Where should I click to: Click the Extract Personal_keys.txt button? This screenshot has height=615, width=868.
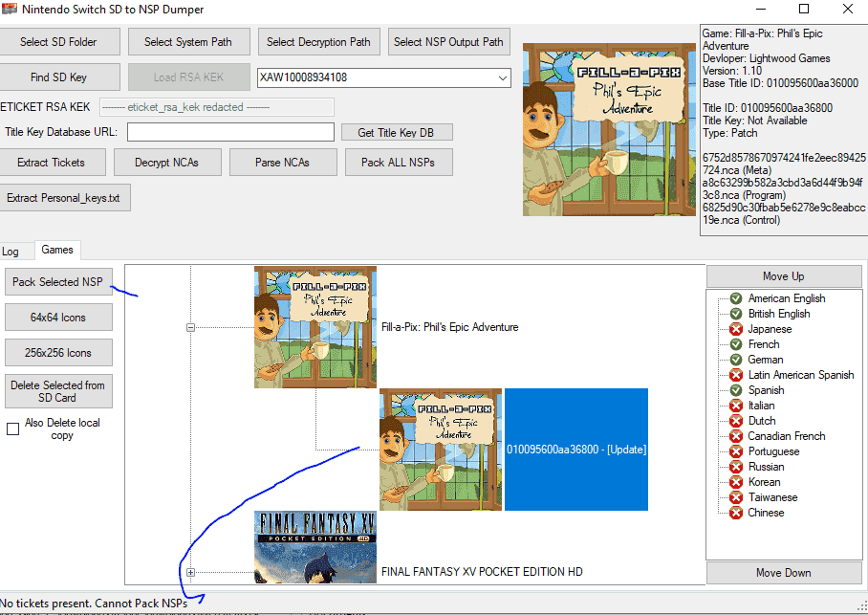pos(64,198)
